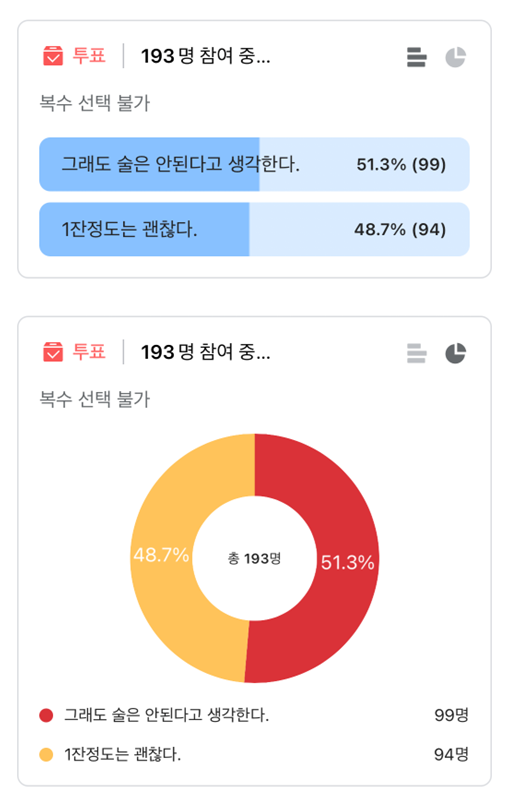The height and width of the screenshot is (805, 508).
Task: Click active pie chart icon in bottom poll
Action: tap(455, 353)
